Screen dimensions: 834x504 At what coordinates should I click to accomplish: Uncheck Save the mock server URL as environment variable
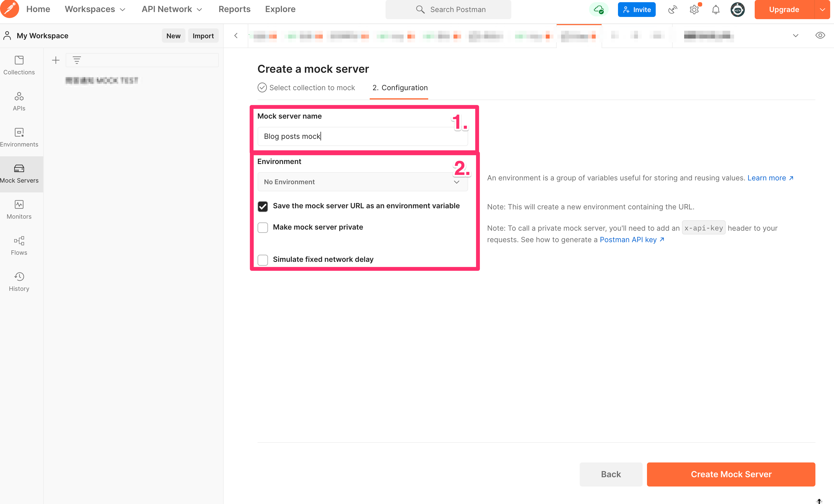(x=263, y=206)
